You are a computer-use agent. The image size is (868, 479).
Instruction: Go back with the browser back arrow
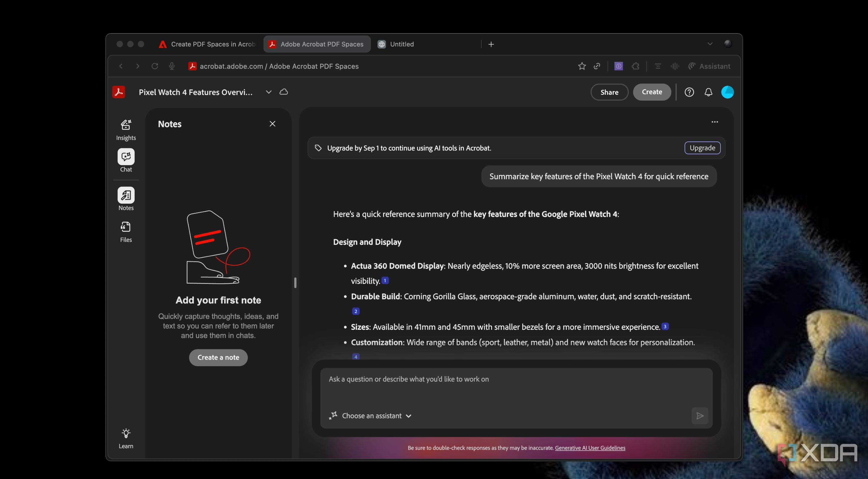point(121,66)
